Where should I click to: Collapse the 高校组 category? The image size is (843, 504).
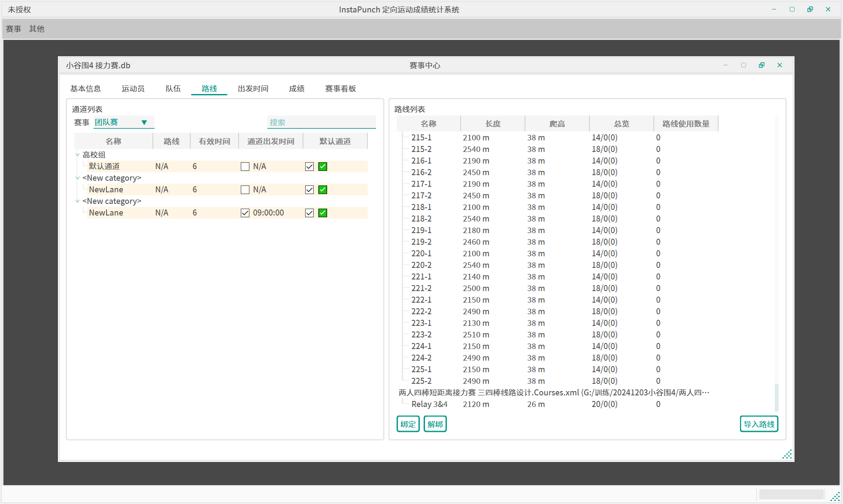[x=77, y=155]
